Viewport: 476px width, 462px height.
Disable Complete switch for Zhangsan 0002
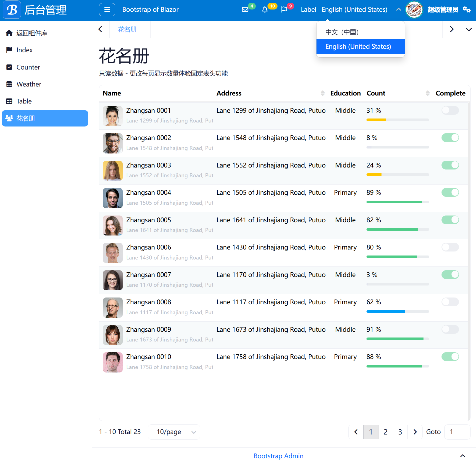pos(450,138)
